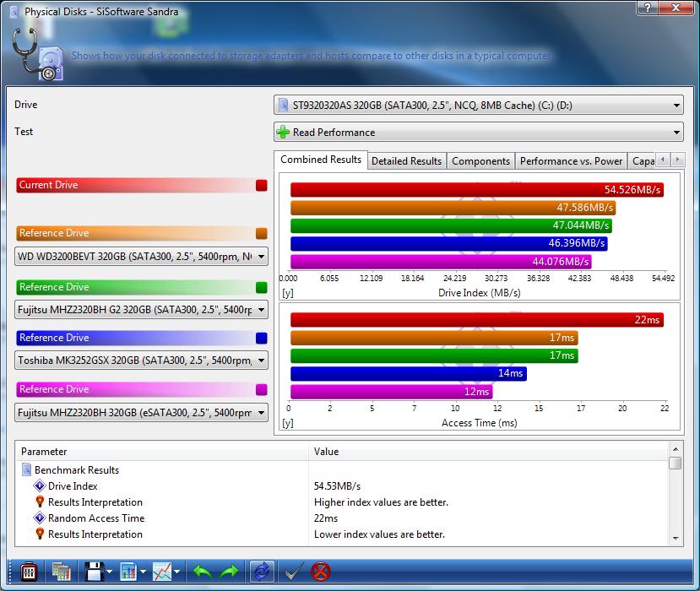Click the 22ms value cell

click(x=326, y=518)
